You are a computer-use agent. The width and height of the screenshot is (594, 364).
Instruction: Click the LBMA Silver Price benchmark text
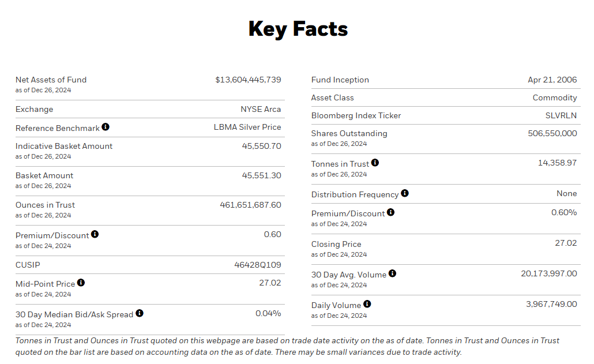(247, 127)
